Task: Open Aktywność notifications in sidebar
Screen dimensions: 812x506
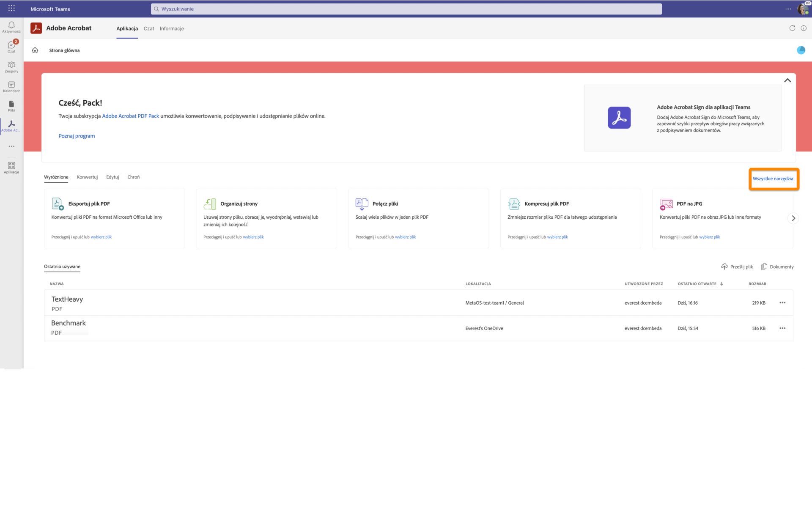Action: click(x=11, y=27)
